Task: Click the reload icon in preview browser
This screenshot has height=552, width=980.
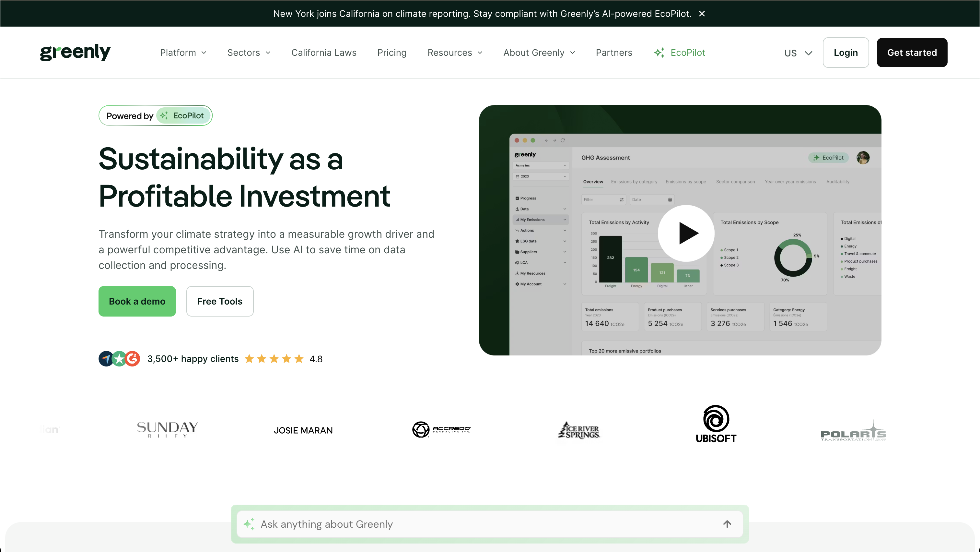Action: point(563,140)
